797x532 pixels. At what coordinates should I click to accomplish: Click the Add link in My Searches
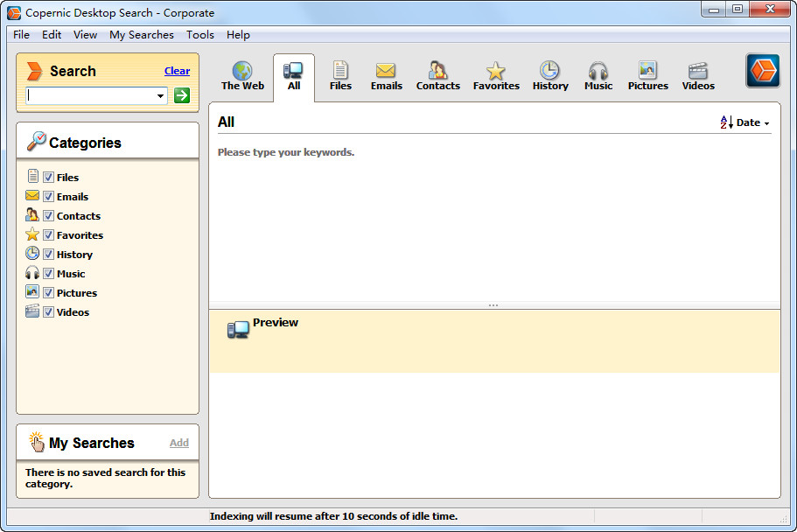(179, 443)
